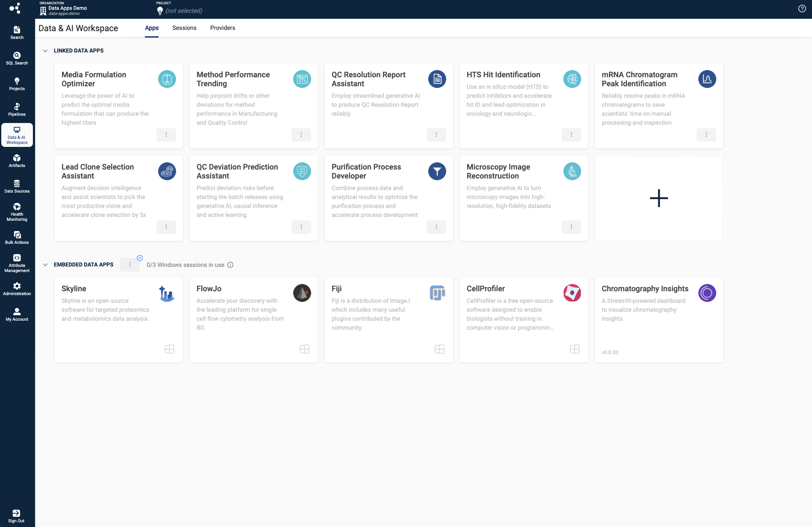Click the Windows sessions info icon
This screenshot has height=527, width=812.
(x=230, y=265)
